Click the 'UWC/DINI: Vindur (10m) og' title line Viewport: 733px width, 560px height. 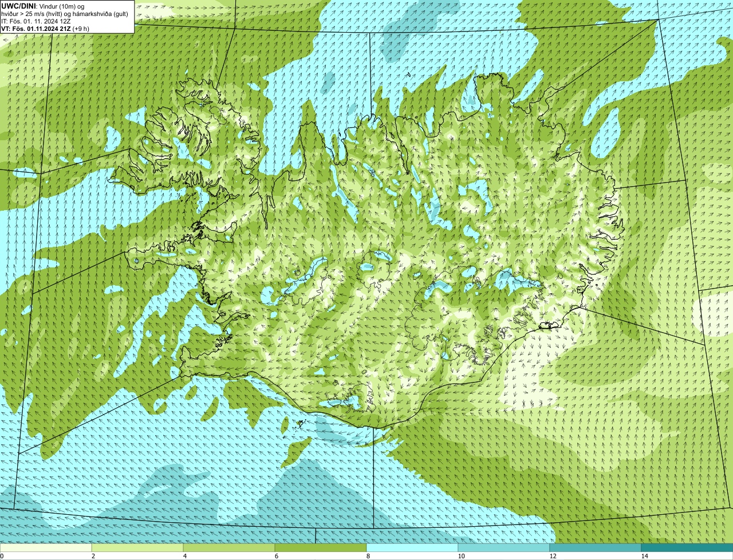click(43, 6)
